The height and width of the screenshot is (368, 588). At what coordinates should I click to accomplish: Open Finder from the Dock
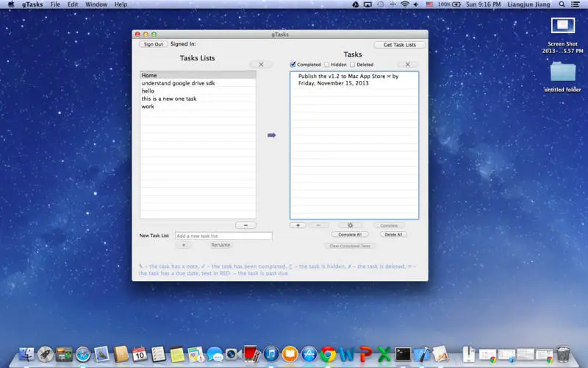[x=26, y=354]
